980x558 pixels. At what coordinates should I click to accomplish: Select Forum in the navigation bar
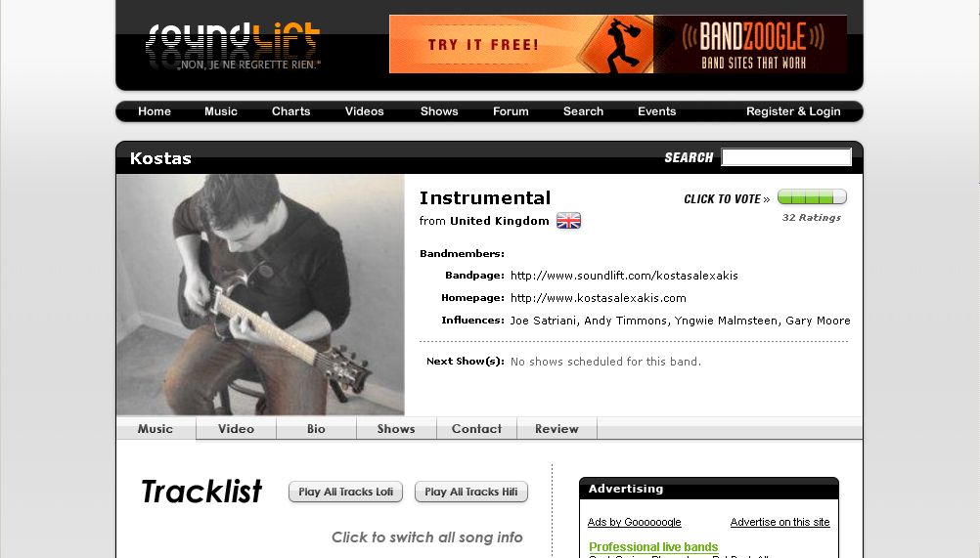coord(511,111)
